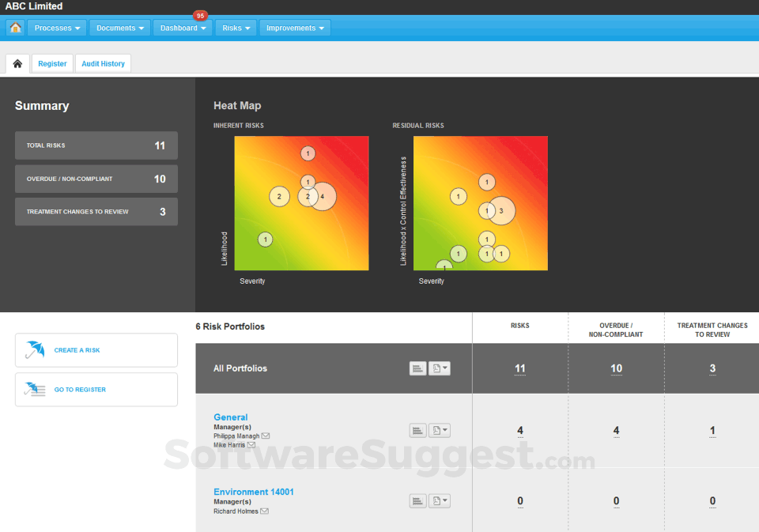Click the envelope icon next to Philippa Managh
The height and width of the screenshot is (532, 759).
click(265, 436)
